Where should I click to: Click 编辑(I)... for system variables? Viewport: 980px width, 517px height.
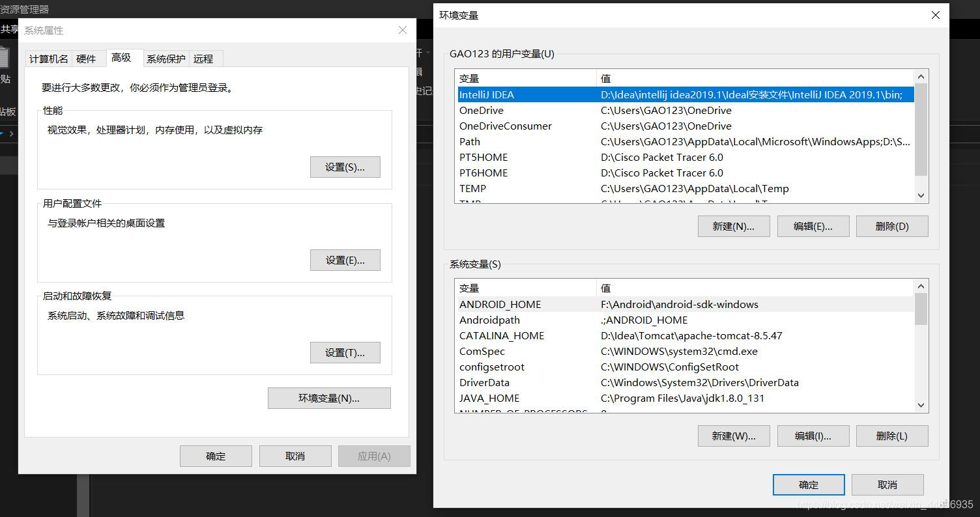(813, 436)
